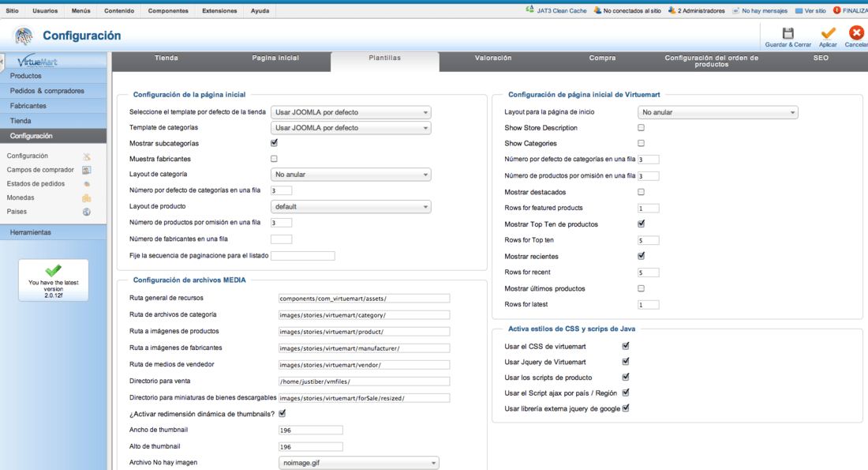The image size is (868, 470).
Task: Click the Ver sitio monitor icon
Action: click(x=799, y=10)
